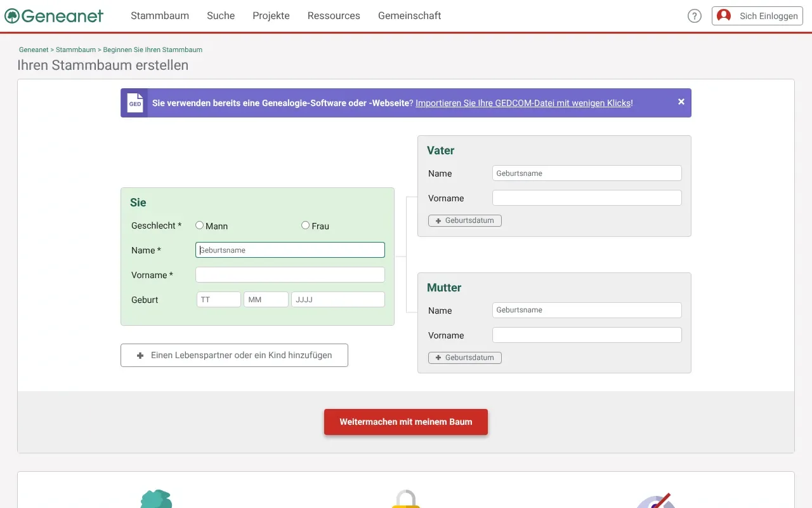Expand Geburtsdatum for Mutter
The width and height of the screenshot is (812, 508).
point(465,358)
